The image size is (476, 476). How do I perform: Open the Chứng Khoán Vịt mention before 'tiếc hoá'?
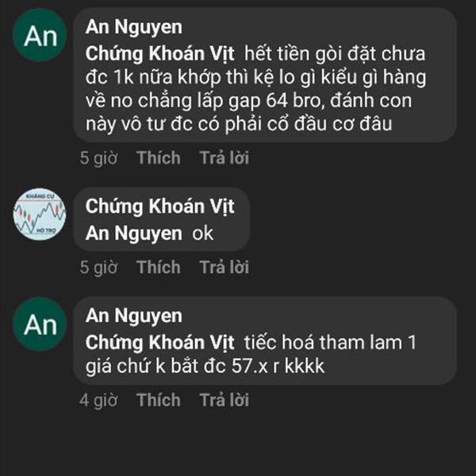[159, 343]
